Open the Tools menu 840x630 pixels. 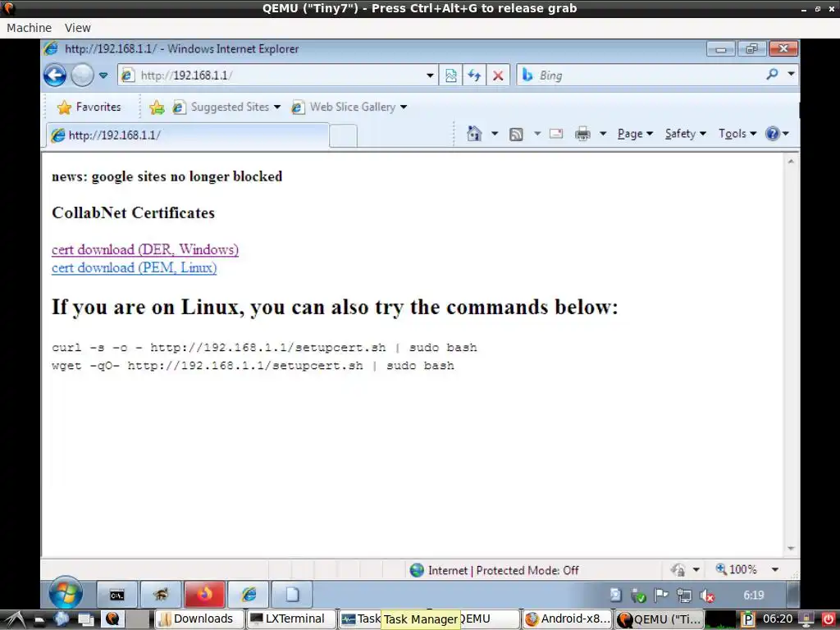[737, 134]
